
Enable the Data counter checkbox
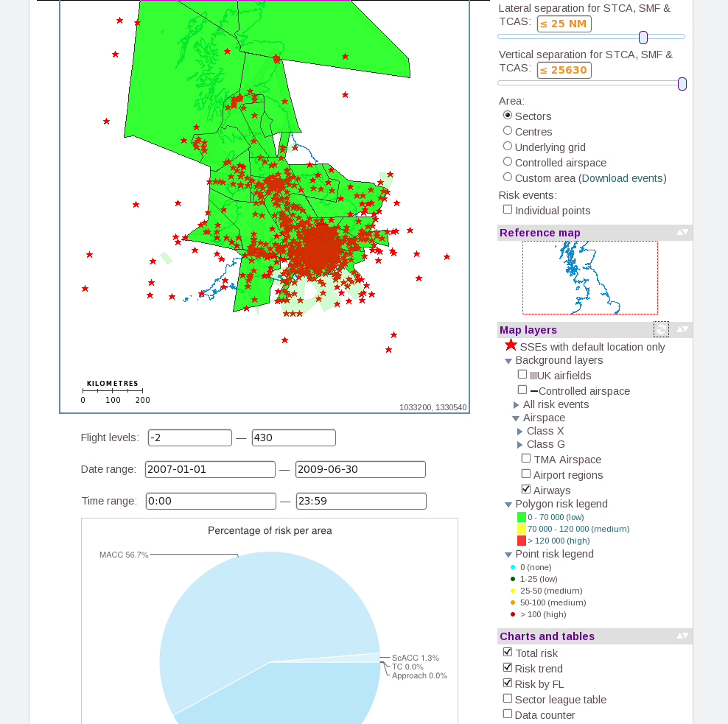pyautogui.click(x=508, y=714)
